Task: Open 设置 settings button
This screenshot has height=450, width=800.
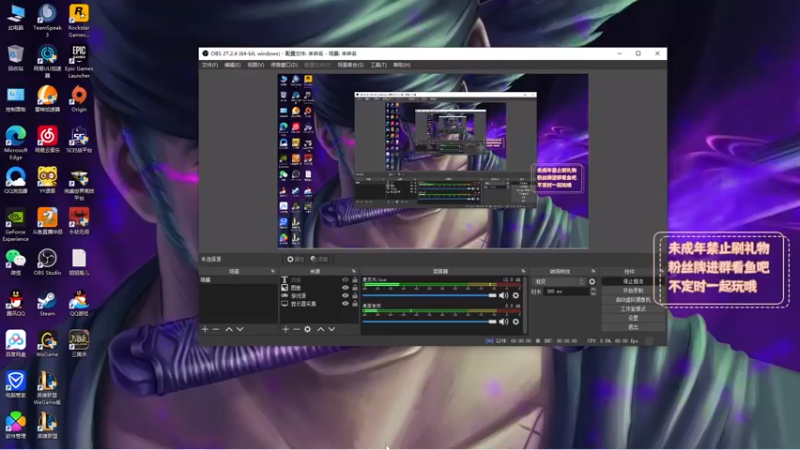Action: pyautogui.click(x=633, y=318)
